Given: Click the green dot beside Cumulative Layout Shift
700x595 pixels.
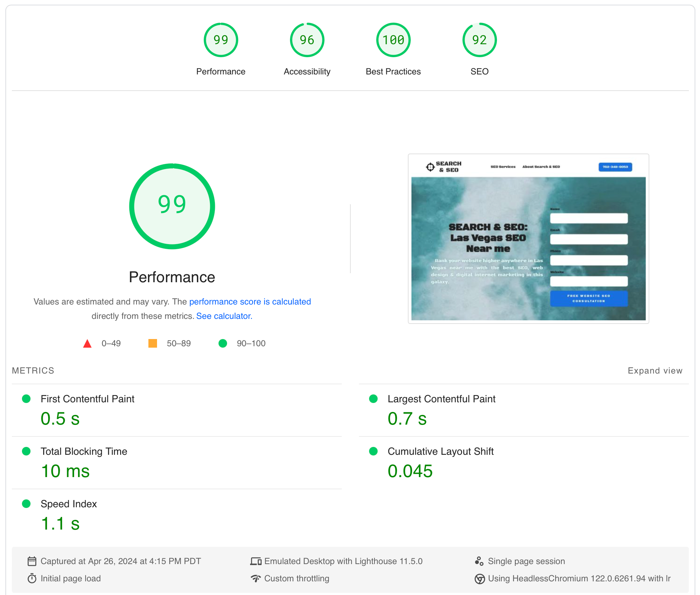Looking at the screenshot, I should (373, 451).
